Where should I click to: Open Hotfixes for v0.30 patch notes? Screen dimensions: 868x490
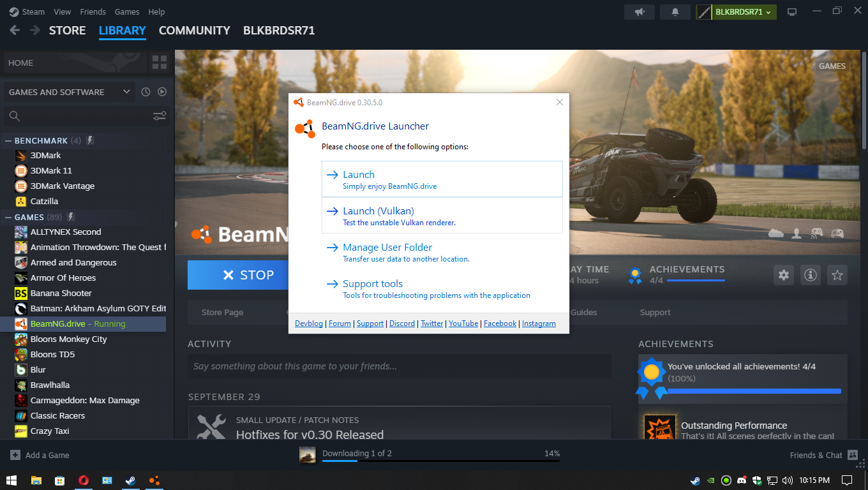[310, 435]
